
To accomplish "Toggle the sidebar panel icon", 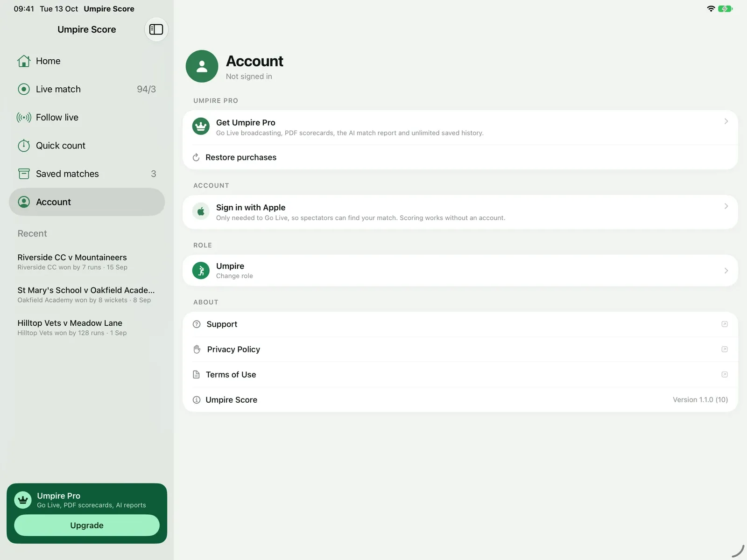I will (156, 29).
